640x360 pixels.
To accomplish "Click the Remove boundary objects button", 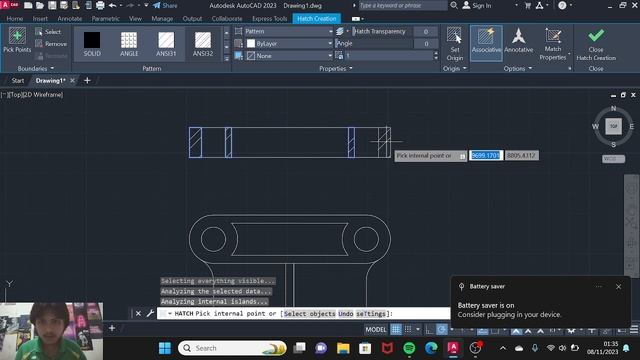I will tap(51, 44).
